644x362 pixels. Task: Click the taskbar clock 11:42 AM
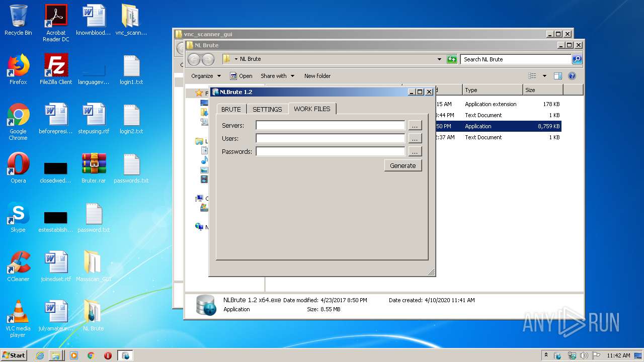point(618,355)
